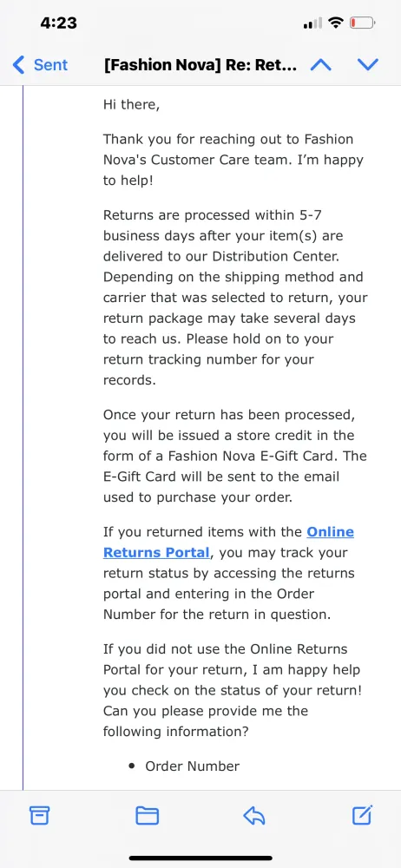Tap the home indicator bar at bottom

200,858
